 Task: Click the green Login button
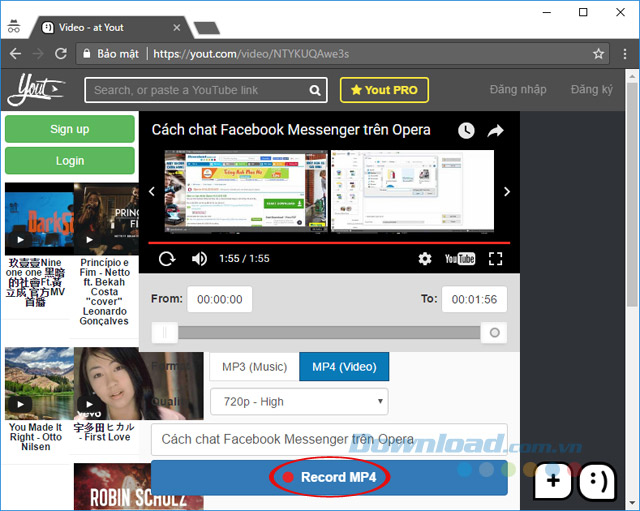coord(70,161)
